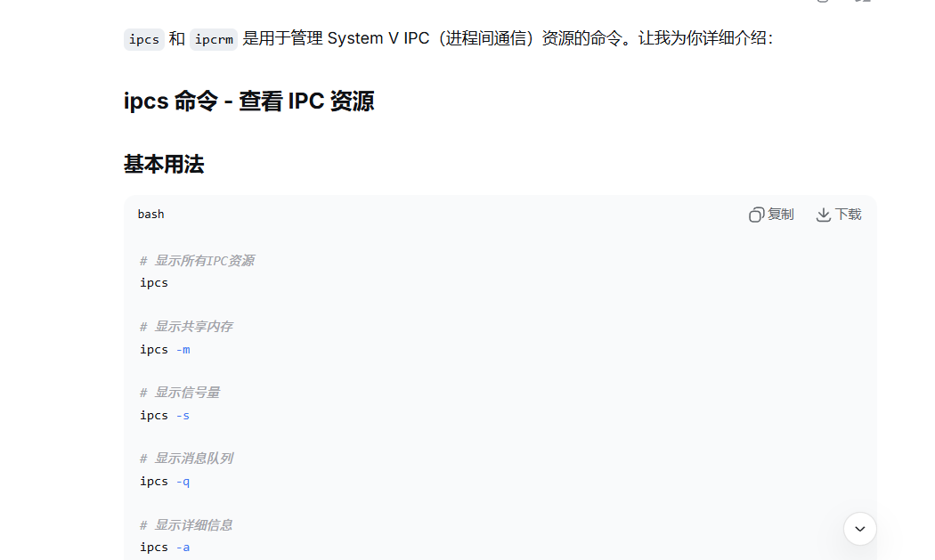Click the 'ipcs -s' command line
This screenshot has height=560, width=935.
click(165, 415)
